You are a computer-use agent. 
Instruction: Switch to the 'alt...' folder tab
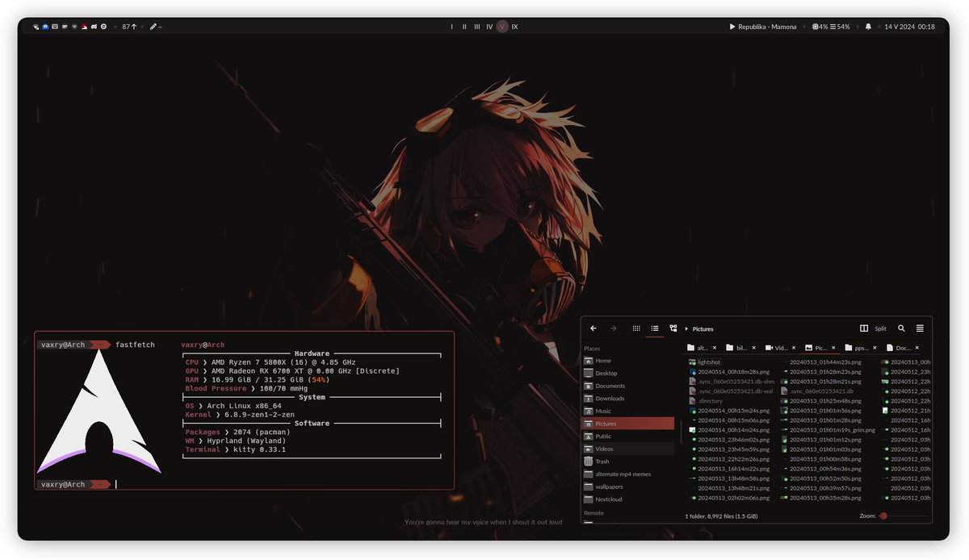click(x=698, y=348)
